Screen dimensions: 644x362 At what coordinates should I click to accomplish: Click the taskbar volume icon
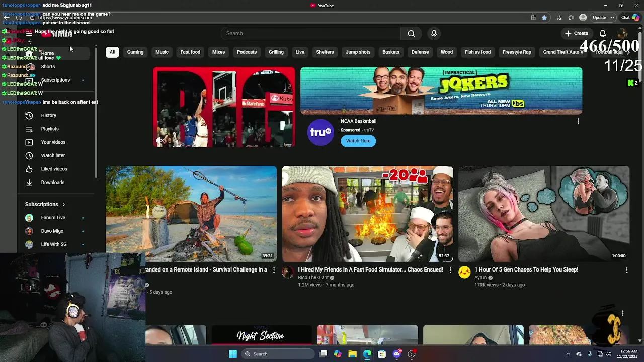click(608, 354)
